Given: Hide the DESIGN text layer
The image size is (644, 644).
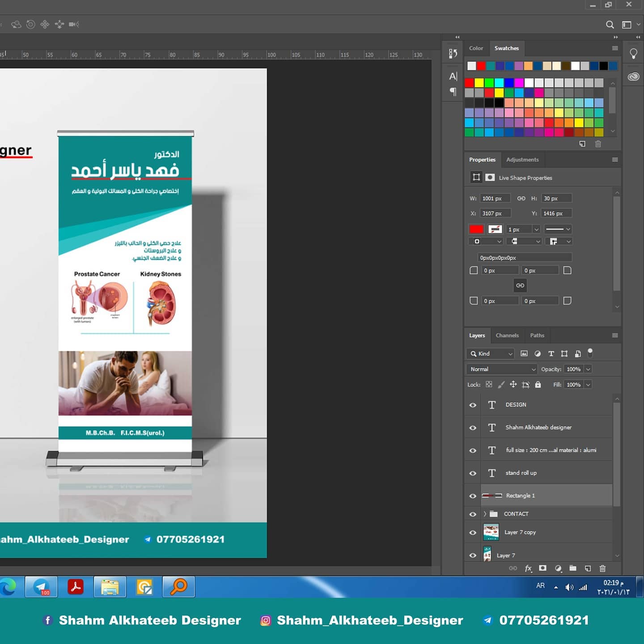Looking at the screenshot, I should [473, 405].
